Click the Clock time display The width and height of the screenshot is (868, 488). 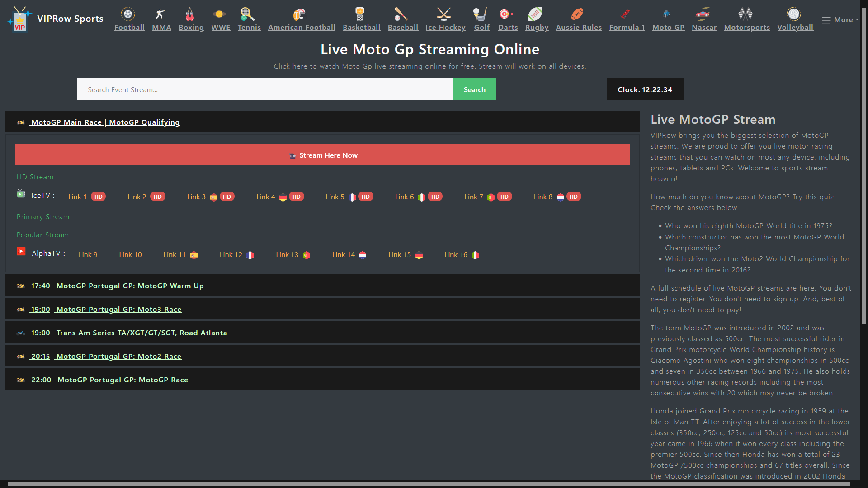point(645,89)
